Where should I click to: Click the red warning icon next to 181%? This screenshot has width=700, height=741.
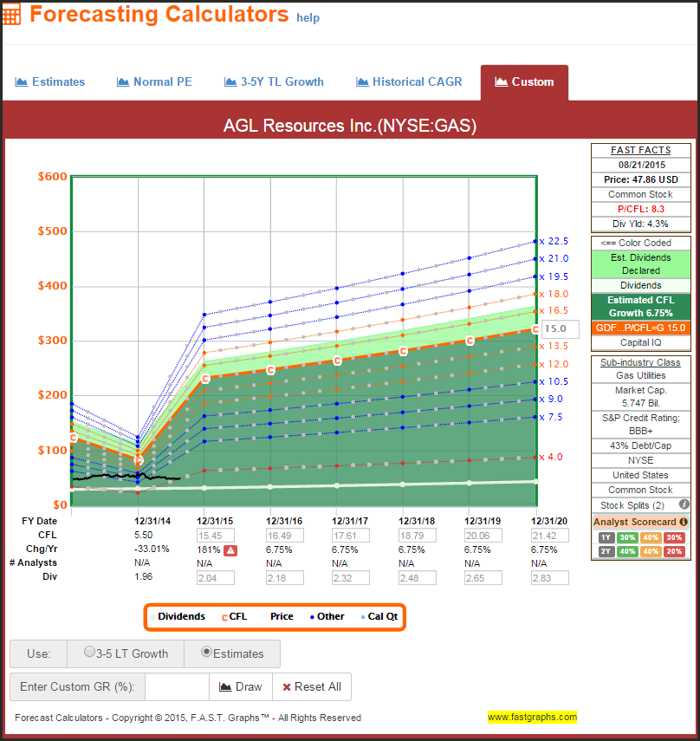pos(232,550)
